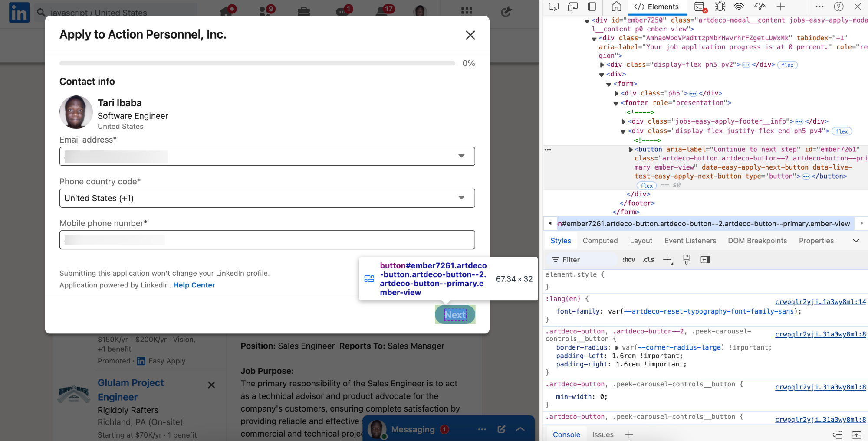
Task: Open the Network wifi icon tool
Action: click(739, 7)
